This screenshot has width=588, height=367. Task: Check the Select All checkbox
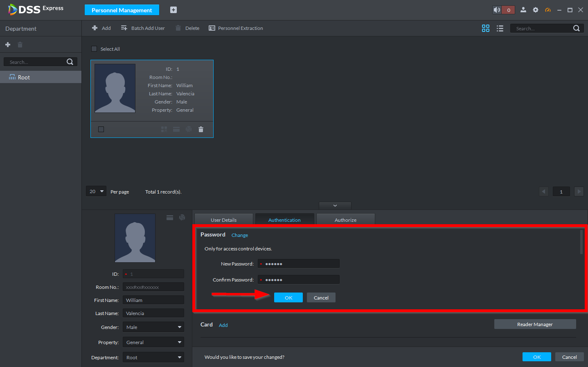tap(94, 49)
